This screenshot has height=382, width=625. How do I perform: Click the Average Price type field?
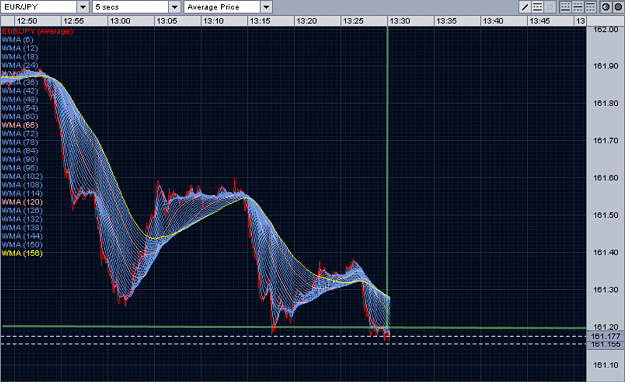[x=222, y=7]
